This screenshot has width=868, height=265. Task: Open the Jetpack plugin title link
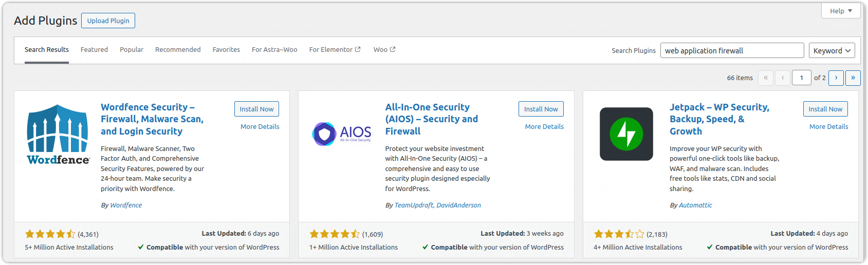click(719, 119)
